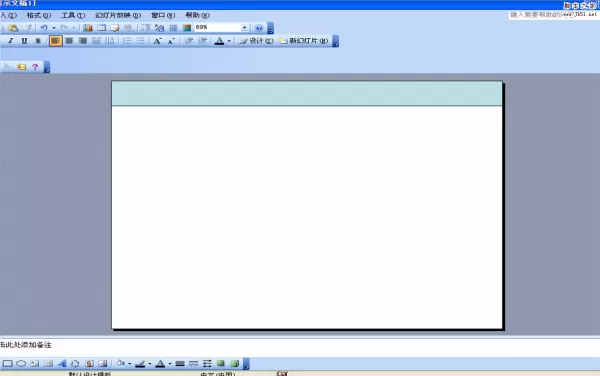Open the Line Style options
Image resolution: width=600 pixels, height=376 pixels.
click(x=180, y=364)
